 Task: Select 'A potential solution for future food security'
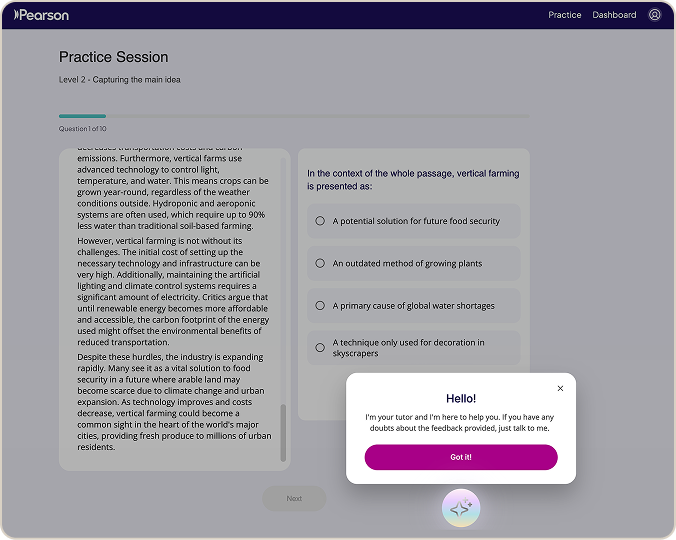[413, 221]
